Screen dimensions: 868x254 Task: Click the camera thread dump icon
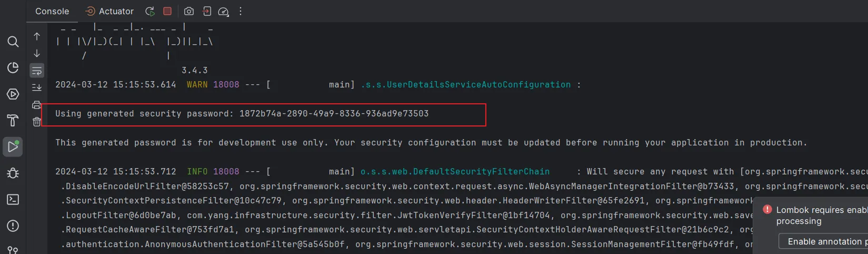[189, 11]
